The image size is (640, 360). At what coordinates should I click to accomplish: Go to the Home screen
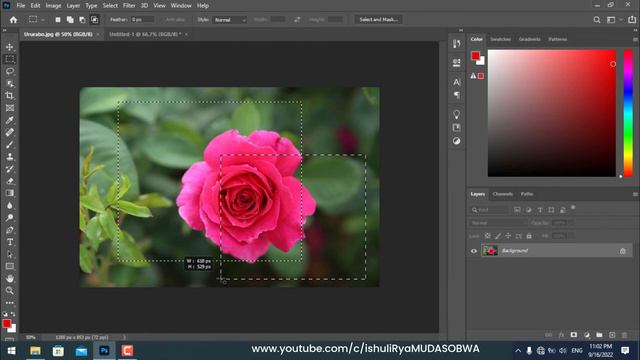pyautogui.click(x=13, y=20)
